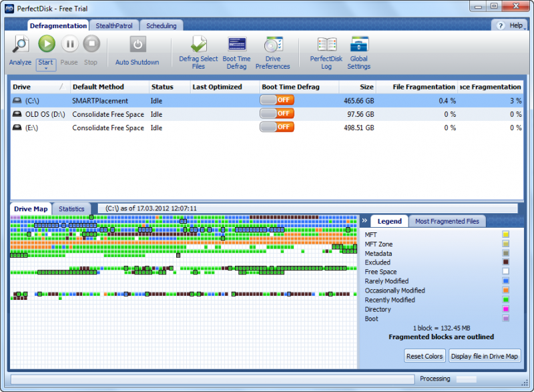Viewport: 534px width, 392px height.
Task: Toggle Boot Time Defrag for E:\ drive
Action: pos(277,127)
